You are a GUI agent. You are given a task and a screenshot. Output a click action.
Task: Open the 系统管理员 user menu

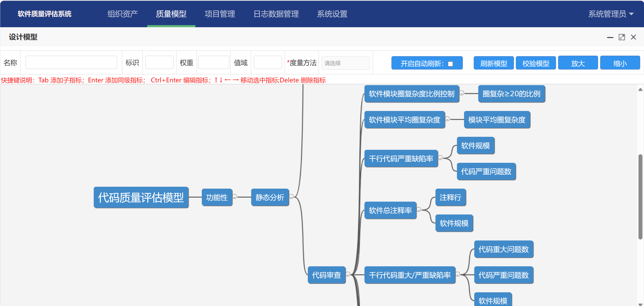[610, 14]
